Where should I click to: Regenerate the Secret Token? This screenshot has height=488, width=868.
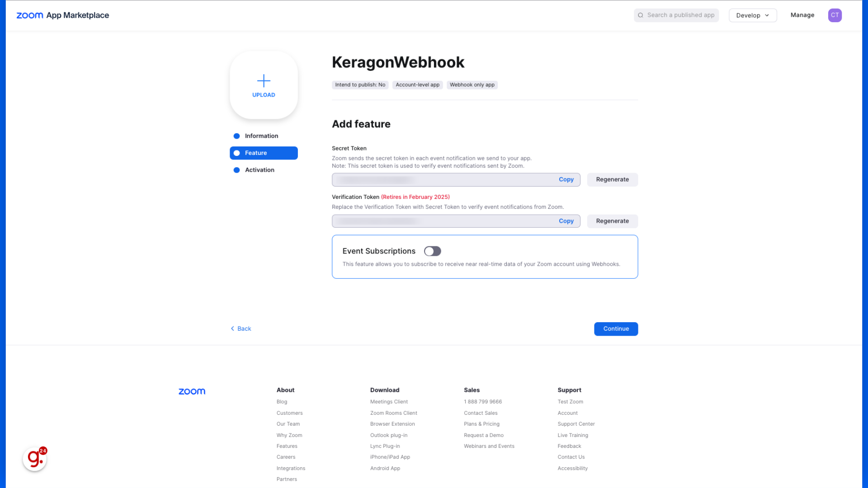tap(613, 180)
